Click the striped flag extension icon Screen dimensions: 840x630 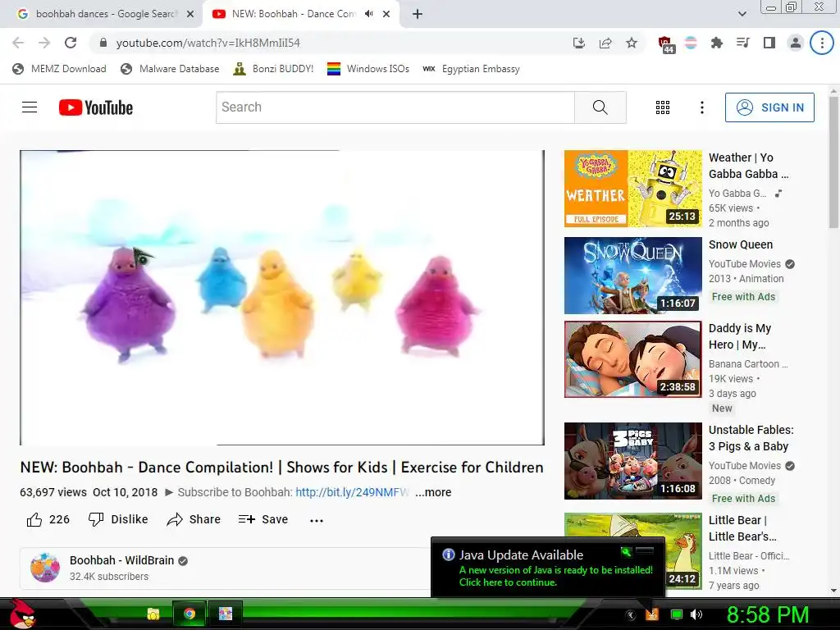pos(691,43)
